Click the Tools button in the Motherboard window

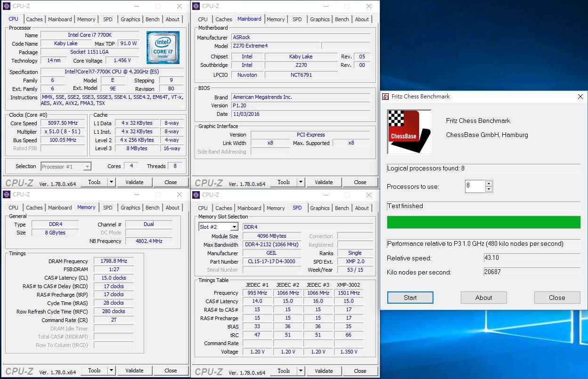[x=284, y=182]
